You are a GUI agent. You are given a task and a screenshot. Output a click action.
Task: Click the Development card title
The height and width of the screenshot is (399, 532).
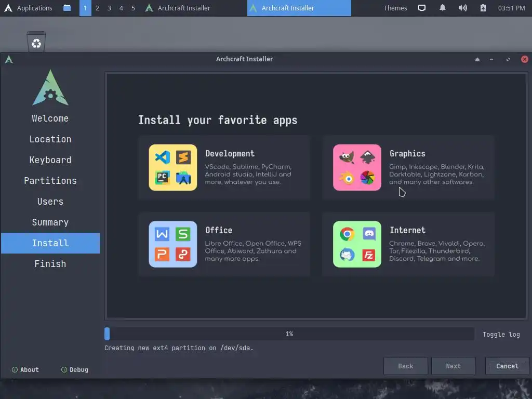(x=230, y=153)
